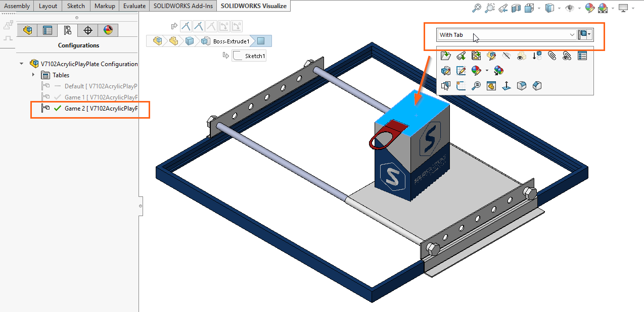
Task: Click the Zoom to Fit tool
Action: 477,8
